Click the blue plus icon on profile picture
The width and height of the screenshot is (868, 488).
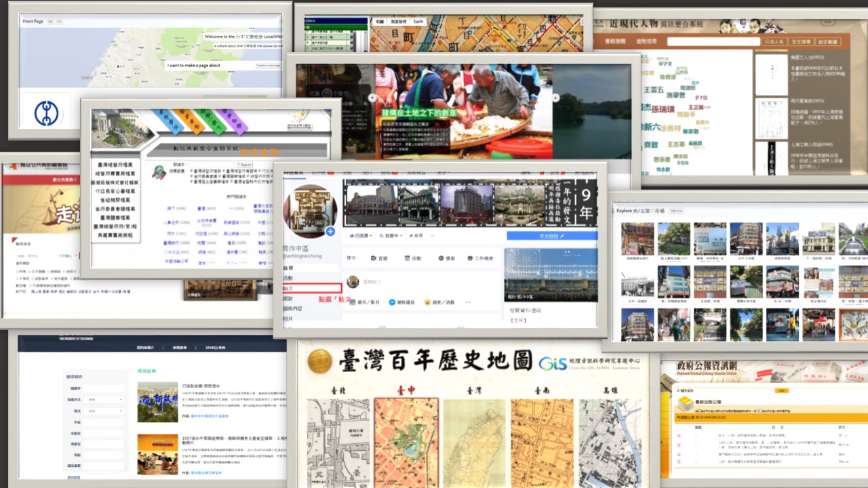coord(330,231)
